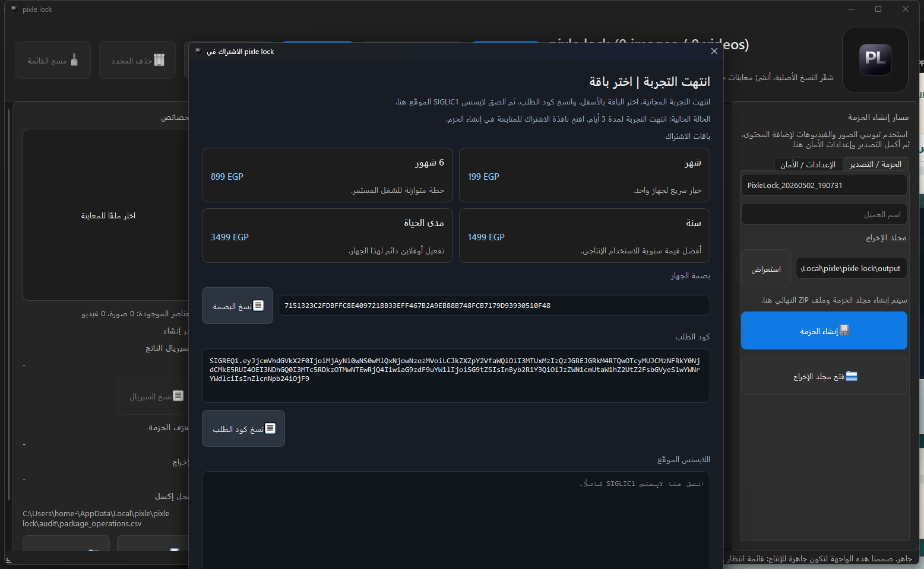This screenshot has width=924, height=569.
Task: Click main window title bar pixle lock icon
Action: click(14, 9)
